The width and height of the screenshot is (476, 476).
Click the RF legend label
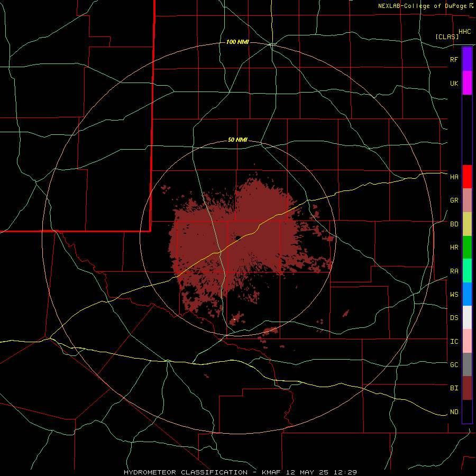(x=454, y=59)
